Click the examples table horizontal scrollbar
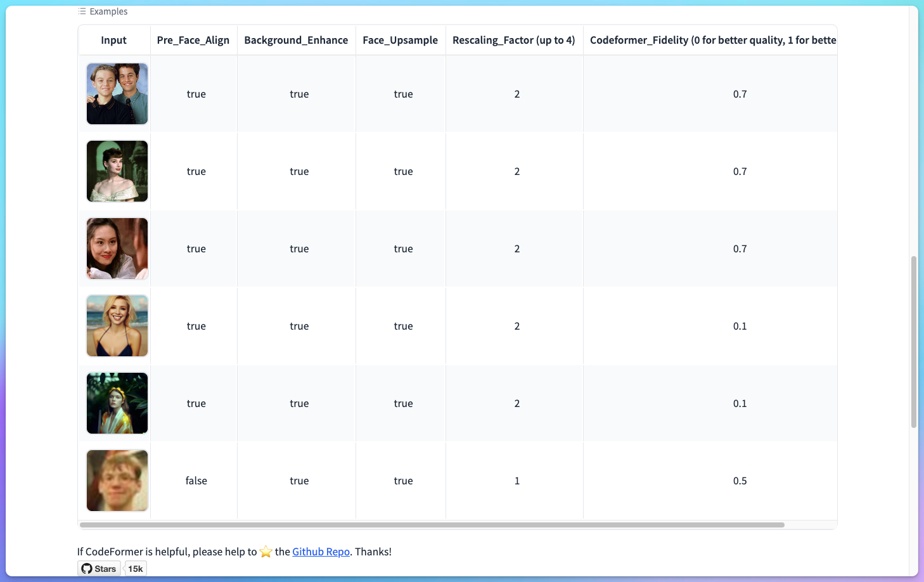Screen dimensions: 924x582 (x=432, y=525)
